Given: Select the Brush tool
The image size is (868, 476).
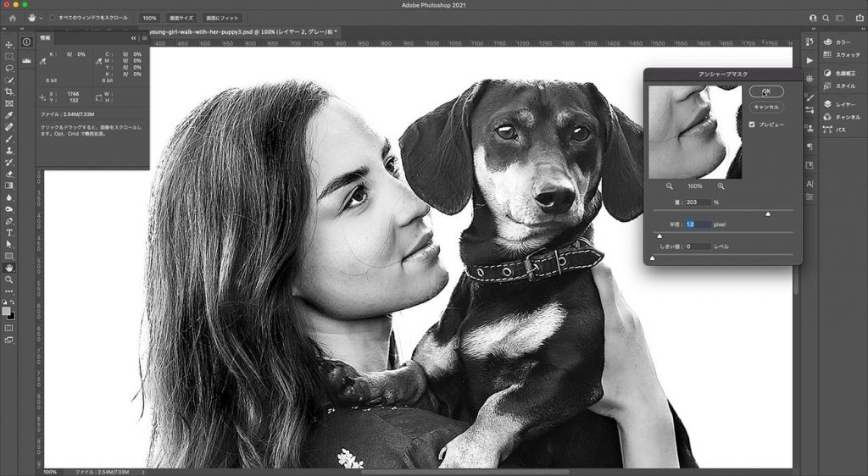Looking at the screenshot, I should click(x=8, y=139).
